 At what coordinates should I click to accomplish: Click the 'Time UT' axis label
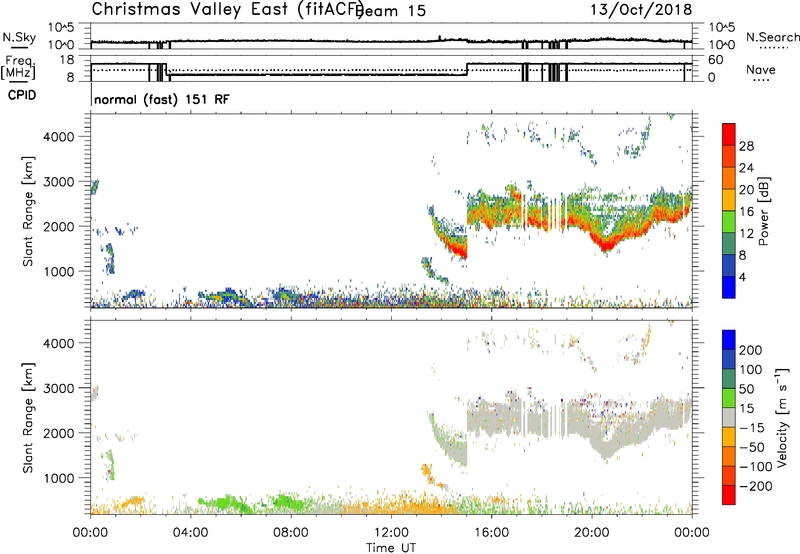click(391, 548)
